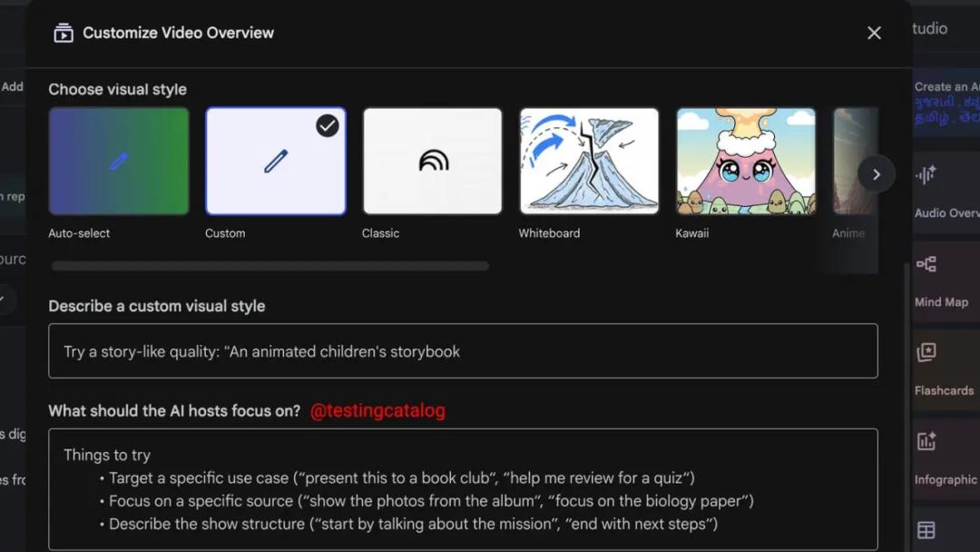This screenshot has width=980, height=552.
Task: Click the video overview icon in dialog header
Action: point(64,34)
